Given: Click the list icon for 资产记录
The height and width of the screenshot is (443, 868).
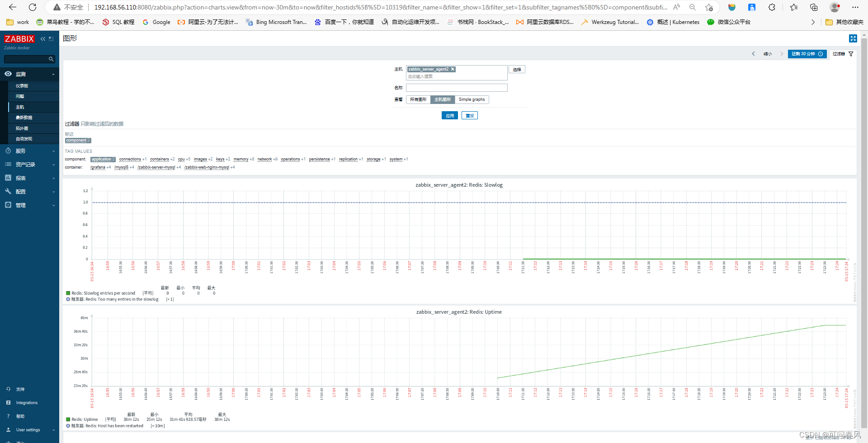Looking at the screenshot, I should click(8, 164).
